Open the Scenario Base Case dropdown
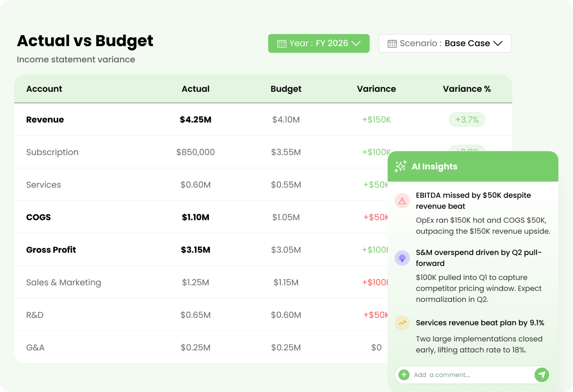This screenshot has width=573, height=392. point(445,43)
